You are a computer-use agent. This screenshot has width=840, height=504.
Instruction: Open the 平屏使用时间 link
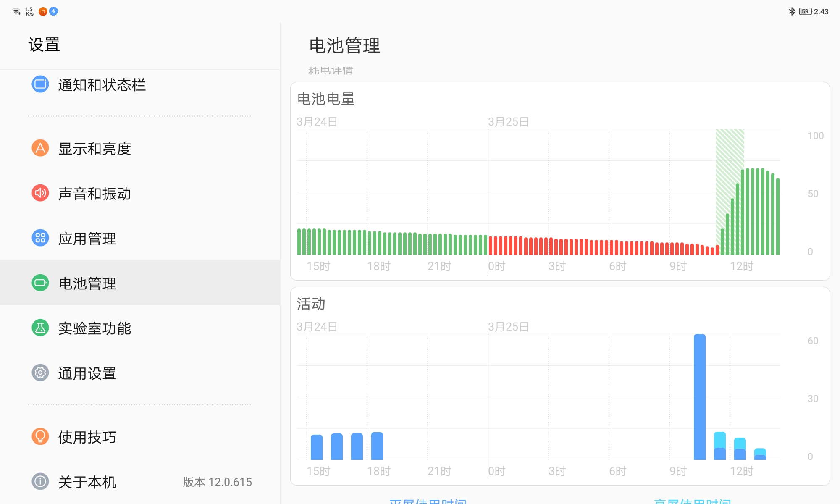tap(428, 501)
